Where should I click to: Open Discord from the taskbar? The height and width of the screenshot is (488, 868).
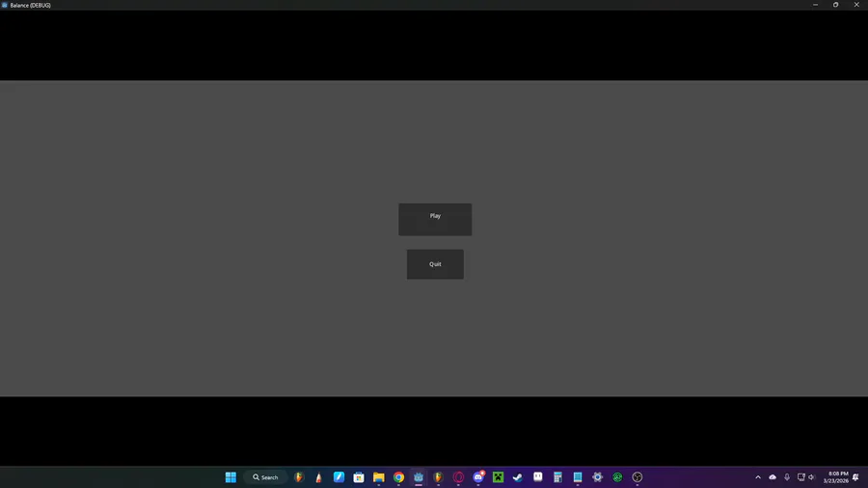pos(478,477)
